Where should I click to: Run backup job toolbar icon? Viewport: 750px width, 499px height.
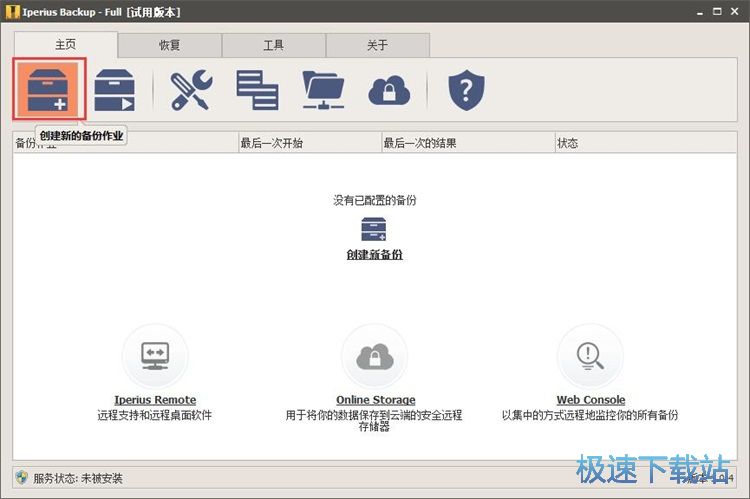(114, 90)
